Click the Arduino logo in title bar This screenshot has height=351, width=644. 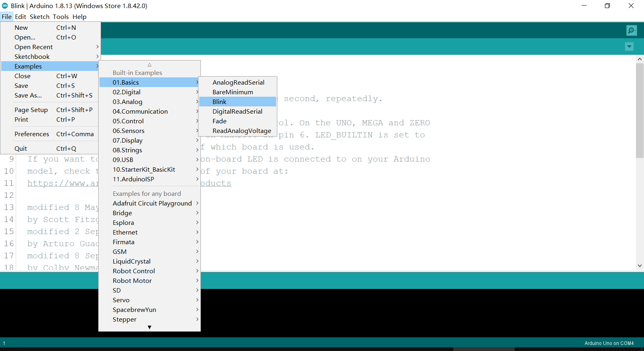pyautogui.click(x=5, y=6)
